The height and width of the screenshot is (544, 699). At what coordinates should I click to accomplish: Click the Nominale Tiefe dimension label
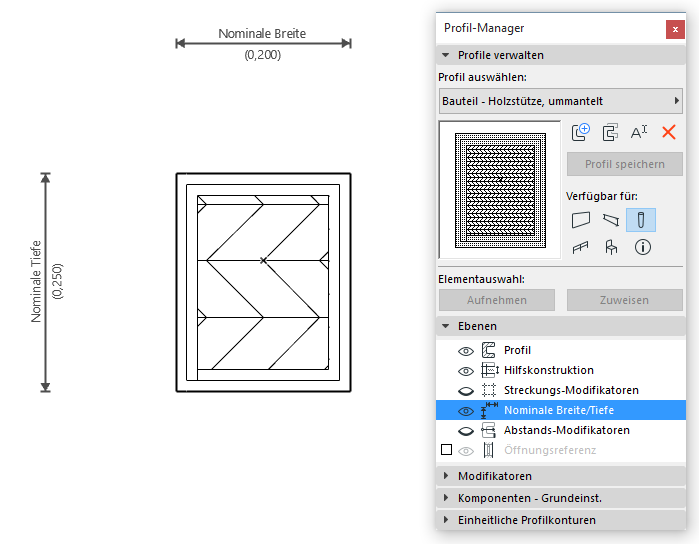(36, 281)
